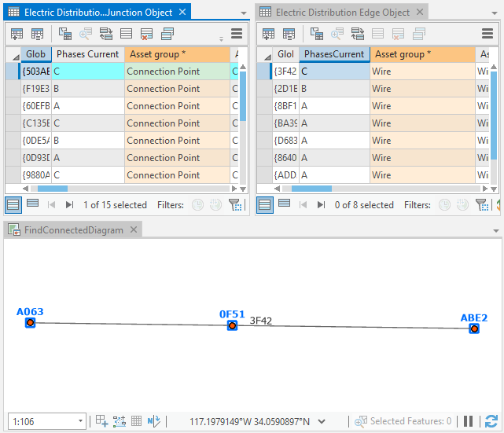Toggle Show selected records in Junction table
Viewport: 504px width, 433px height.
32,204
